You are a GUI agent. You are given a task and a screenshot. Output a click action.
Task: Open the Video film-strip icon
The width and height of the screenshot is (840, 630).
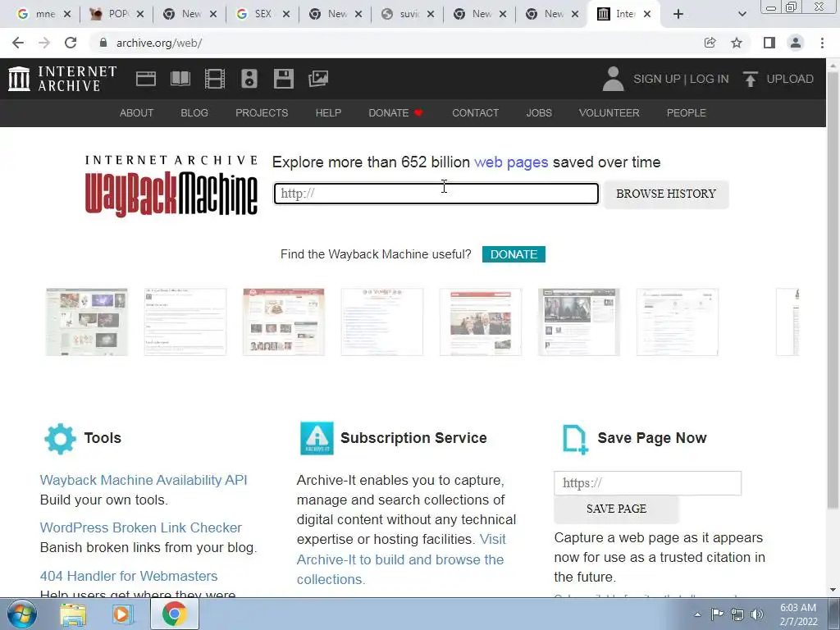click(215, 79)
